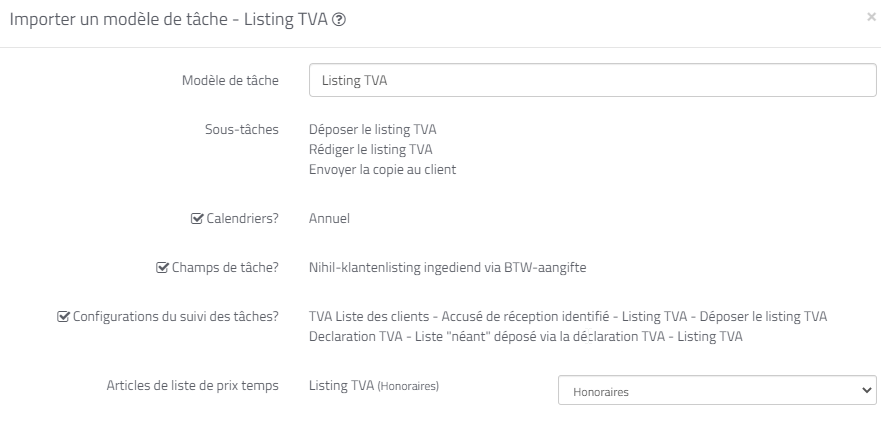Viewport: 881px width, 424px height.
Task: Select the 'Déposer le listing TVA' sub-task
Action: (x=372, y=130)
